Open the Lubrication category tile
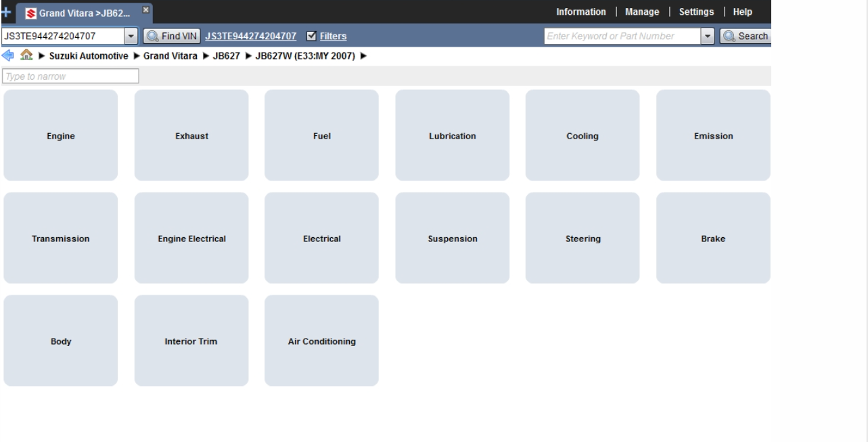This screenshot has width=868, height=442. pos(453,136)
